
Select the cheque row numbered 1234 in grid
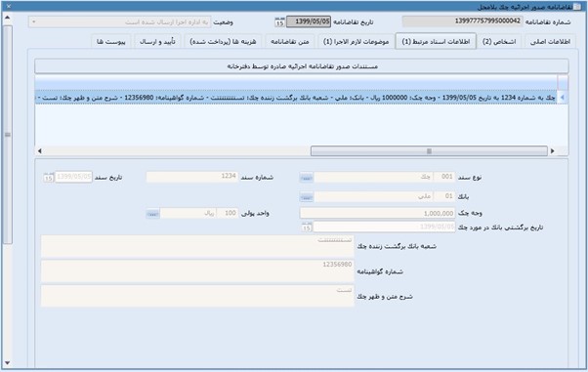pos(296,97)
